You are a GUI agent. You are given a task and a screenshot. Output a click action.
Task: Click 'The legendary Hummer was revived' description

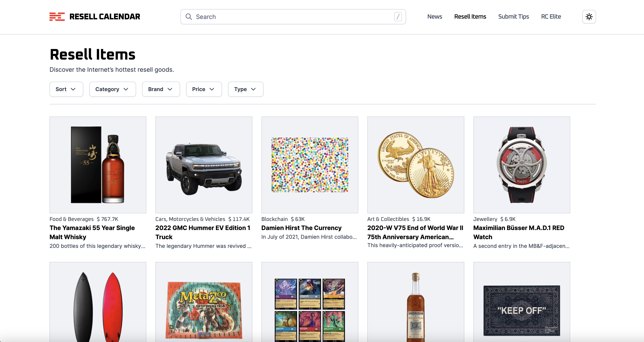[203, 246]
